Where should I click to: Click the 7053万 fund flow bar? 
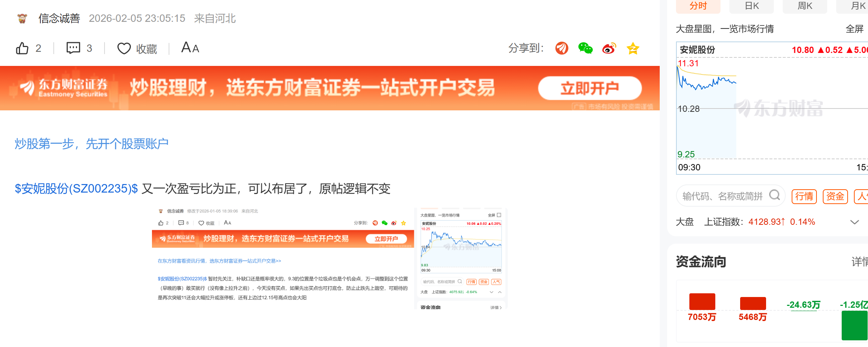click(x=702, y=301)
